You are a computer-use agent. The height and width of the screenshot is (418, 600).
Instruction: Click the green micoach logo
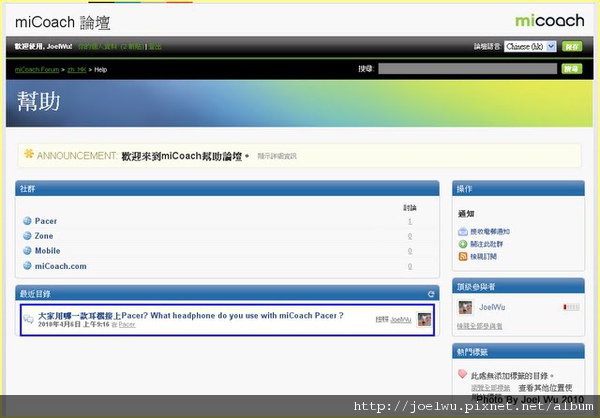click(x=549, y=21)
